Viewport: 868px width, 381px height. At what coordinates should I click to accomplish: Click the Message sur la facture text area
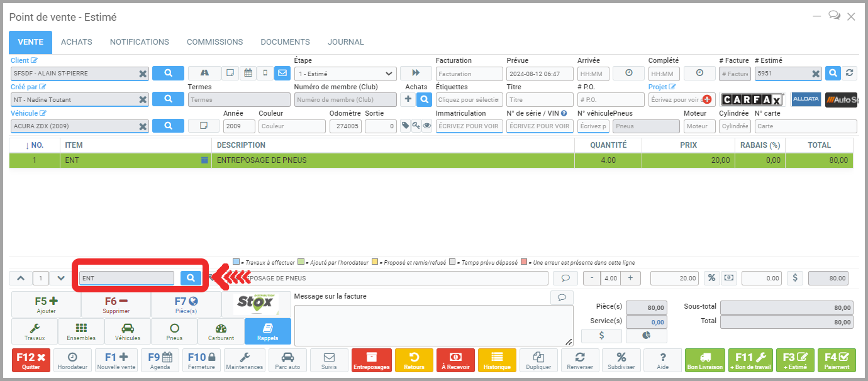(x=433, y=325)
